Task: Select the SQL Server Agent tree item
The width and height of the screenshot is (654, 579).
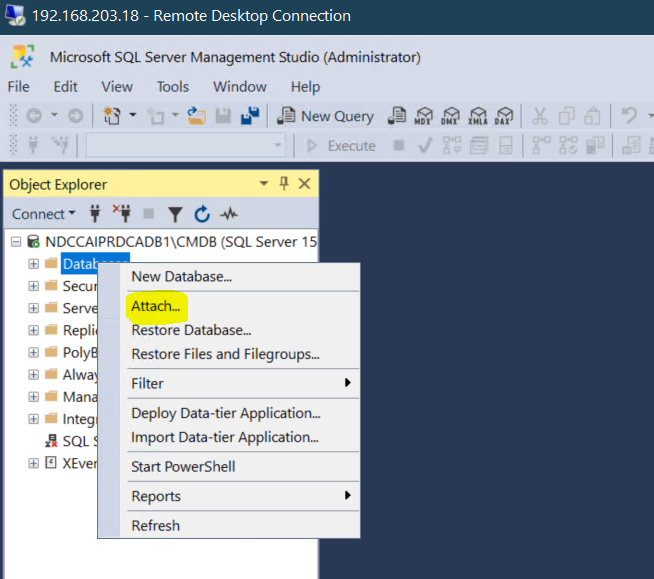Action: (71, 441)
